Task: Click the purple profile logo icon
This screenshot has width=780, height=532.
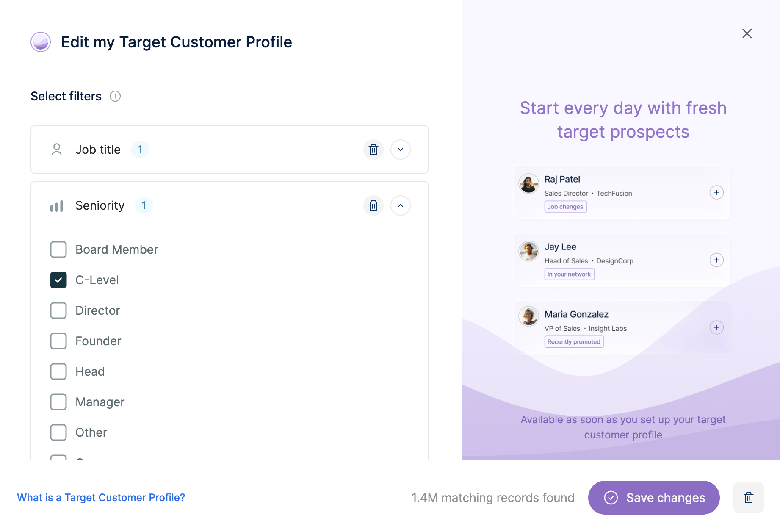Action: pos(41,42)
